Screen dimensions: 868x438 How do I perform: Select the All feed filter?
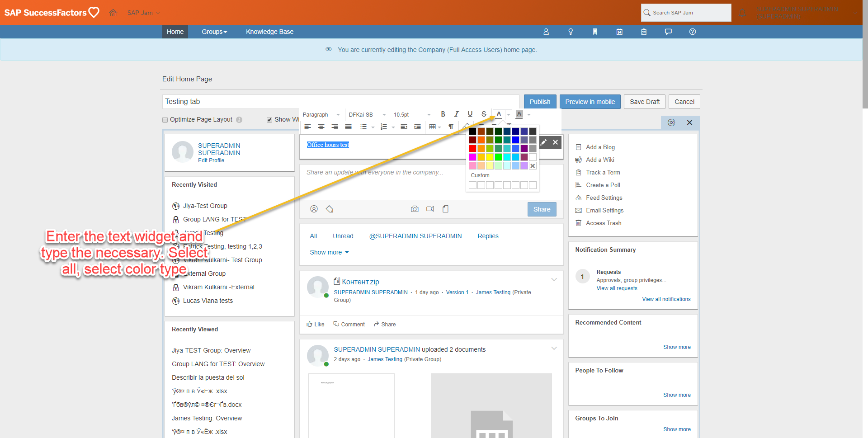tap(313, 236)
